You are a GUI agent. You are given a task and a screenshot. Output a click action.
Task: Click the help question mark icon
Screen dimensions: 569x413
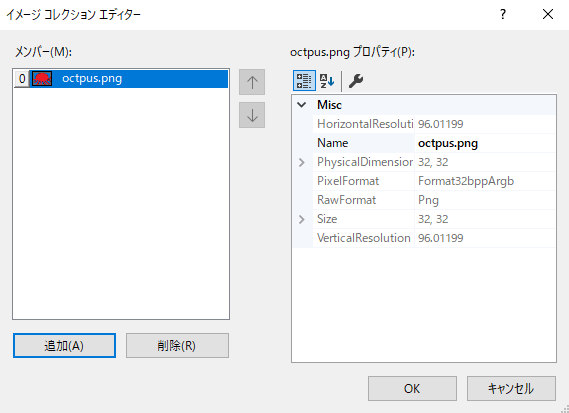click(x=503, y=15)
